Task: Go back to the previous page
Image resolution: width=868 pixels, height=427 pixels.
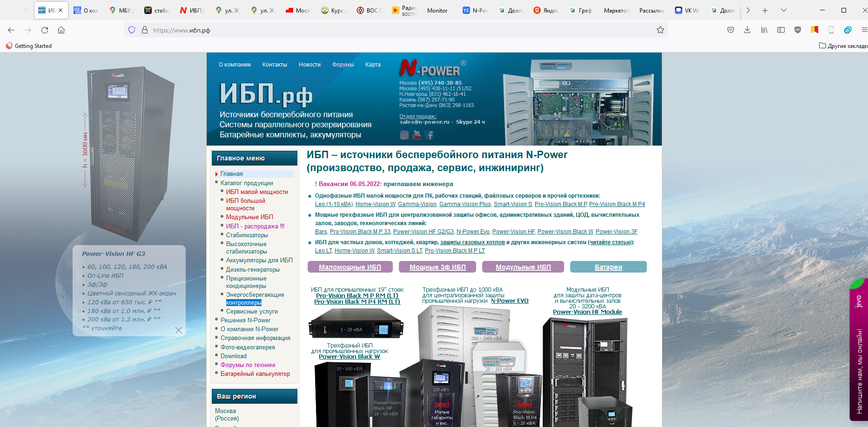Action: click(x=11, y=30)
